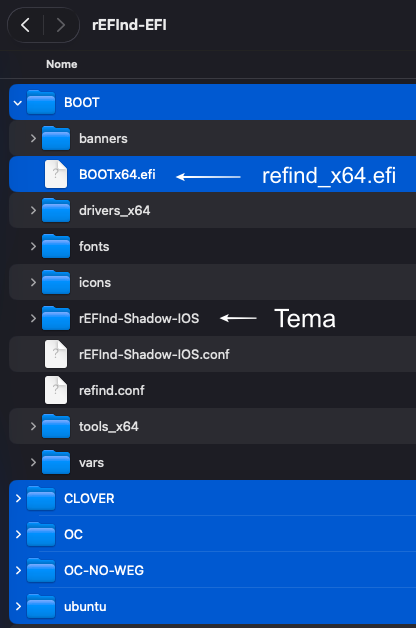Expand the rEFInd-Shadow-IOS theme folder
The width and height of the screenshot is (416, 628).
click(x=33, y=318)
